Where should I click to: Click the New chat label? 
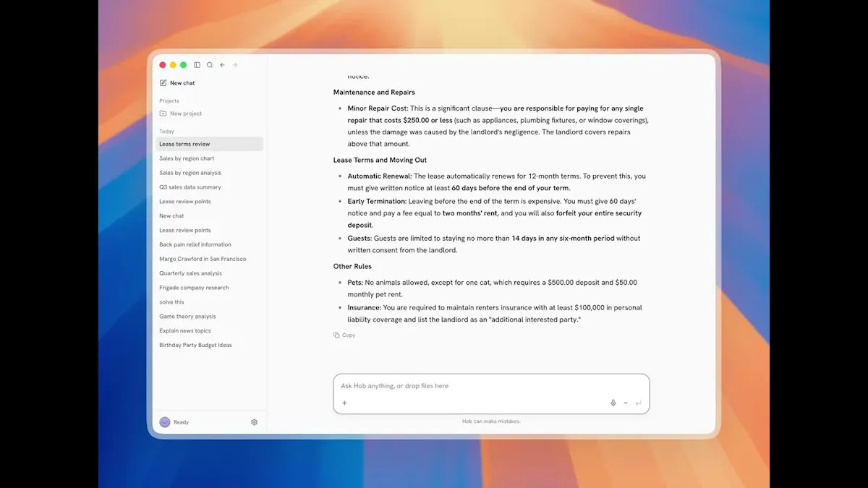[182, 83]
